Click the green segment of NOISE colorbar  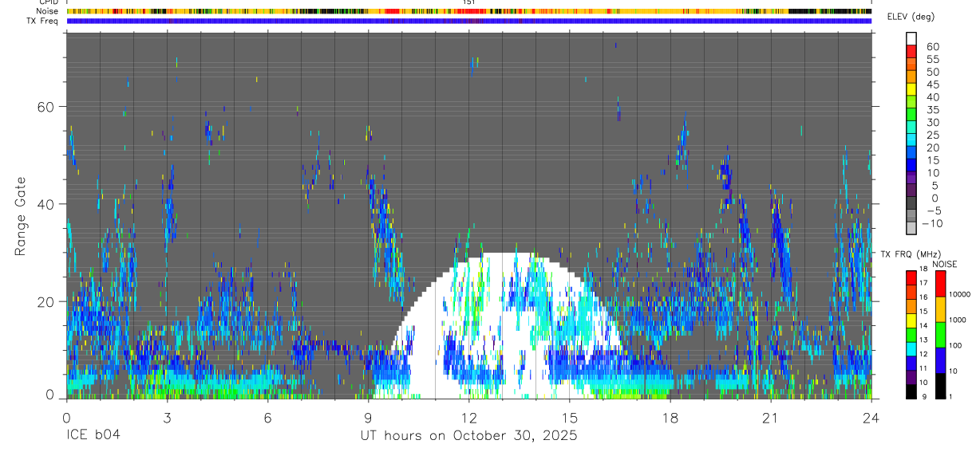(x=940, y=335)
